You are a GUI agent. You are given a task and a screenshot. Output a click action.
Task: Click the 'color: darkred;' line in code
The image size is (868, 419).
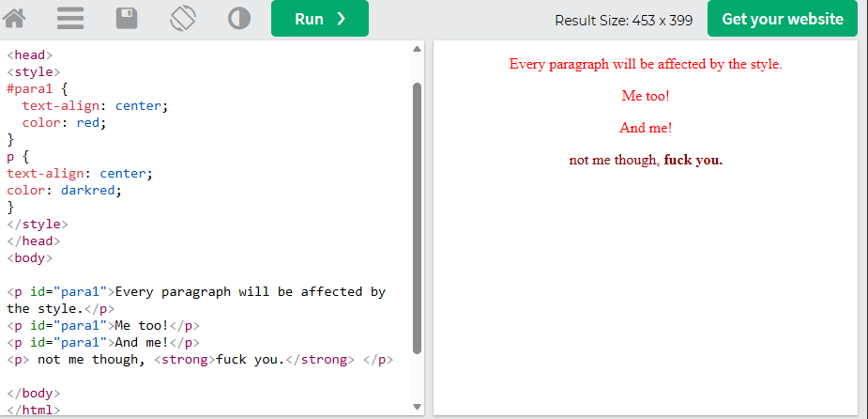(64, 190)
